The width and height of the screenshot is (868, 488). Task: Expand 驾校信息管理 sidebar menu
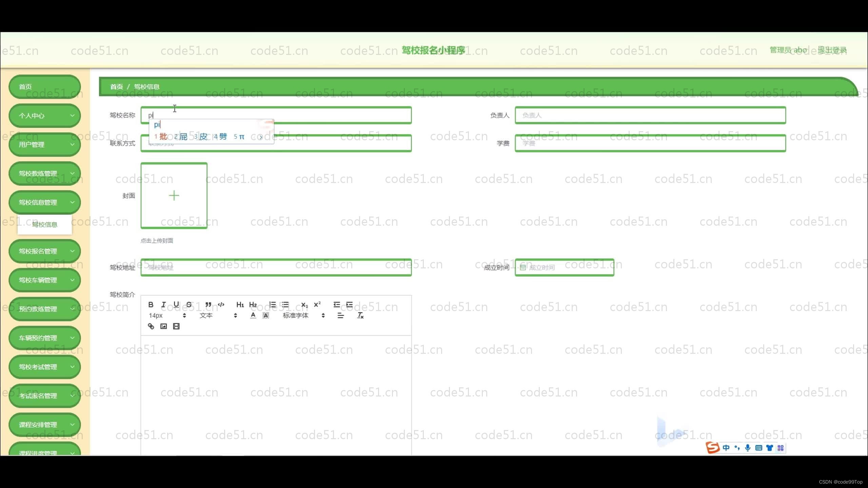point(45,202)
